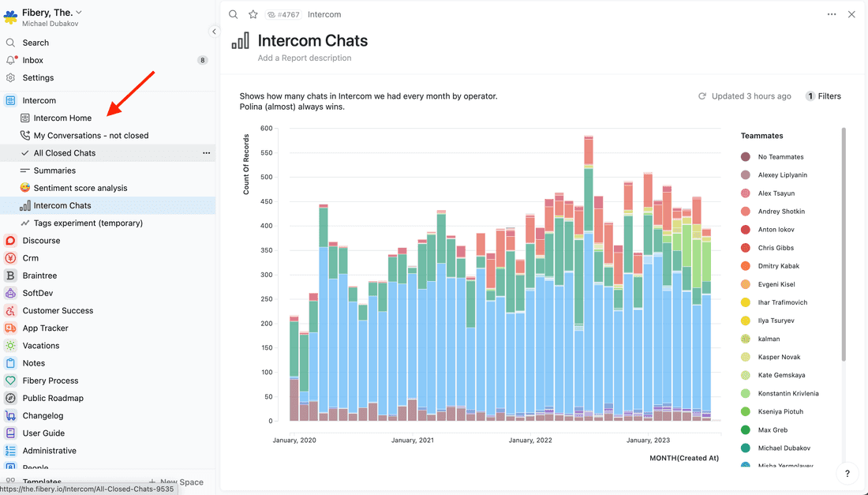Open Sentiment score analysis view
The image size is (868, 495).
click(x=80, y=188)
